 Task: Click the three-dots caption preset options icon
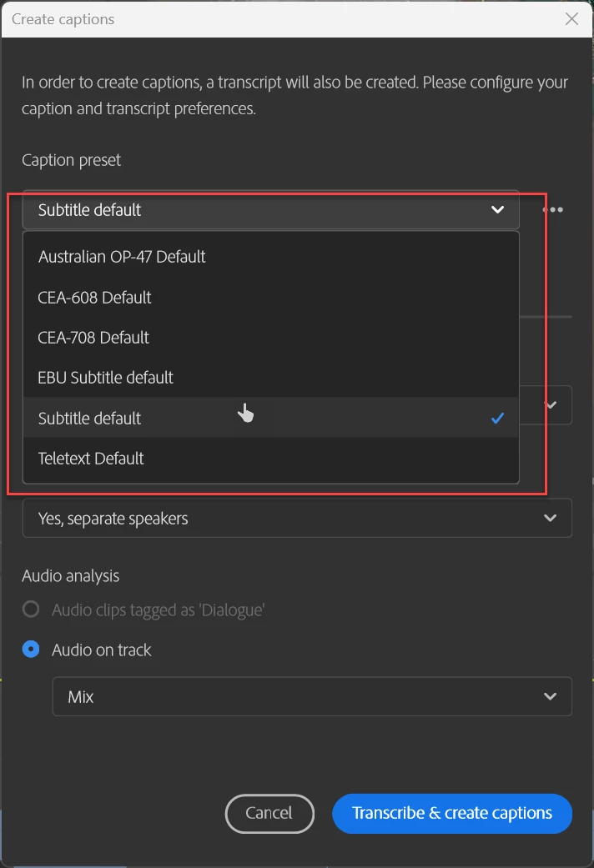pyautogui.click(x=552, y=210)
